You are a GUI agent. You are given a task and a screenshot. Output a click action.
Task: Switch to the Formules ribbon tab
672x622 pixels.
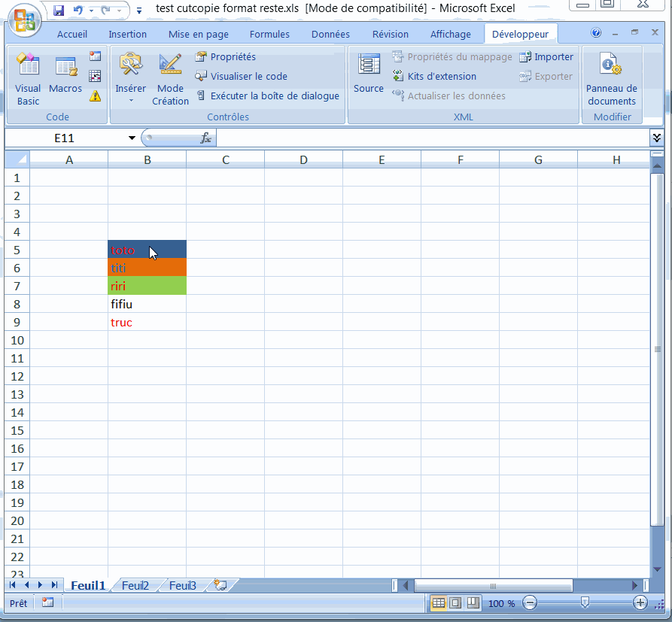coord(269,34)
